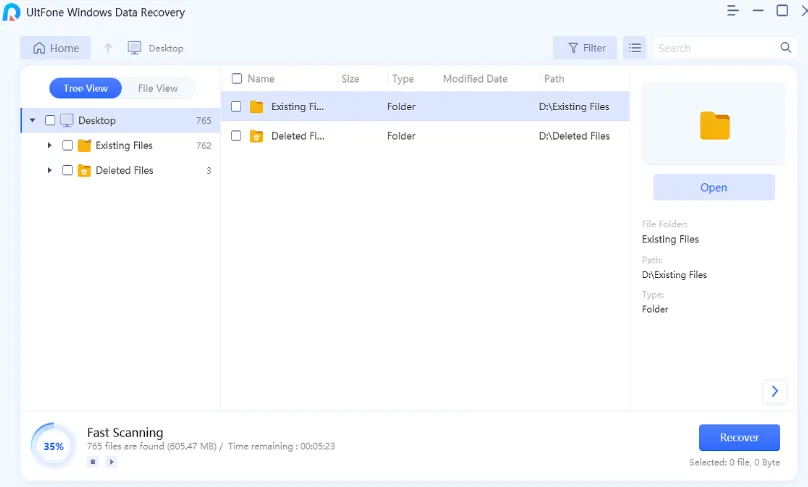Click the Fast Scanning status text

click(x=125, y=432)
